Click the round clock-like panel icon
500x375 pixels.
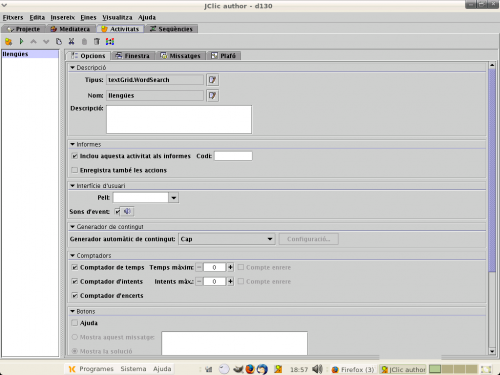pos(224,369)
